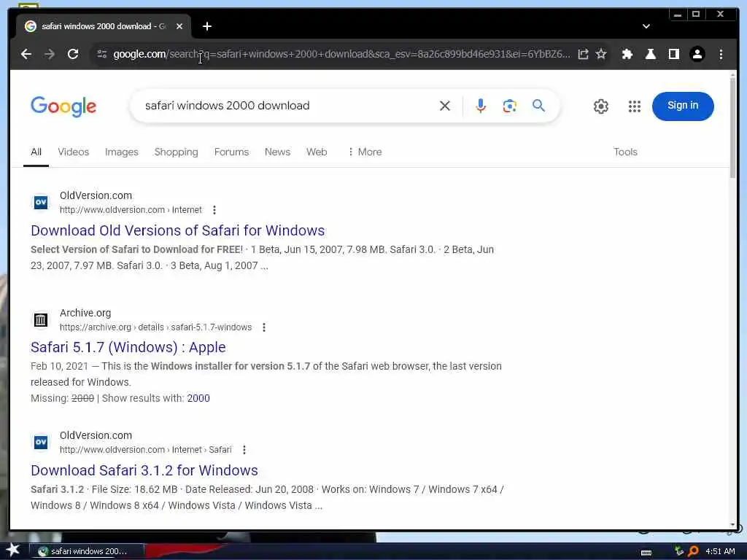Close the safari windows 2000 download tab
Screen dimensions: 747x560
coord(179,26)
